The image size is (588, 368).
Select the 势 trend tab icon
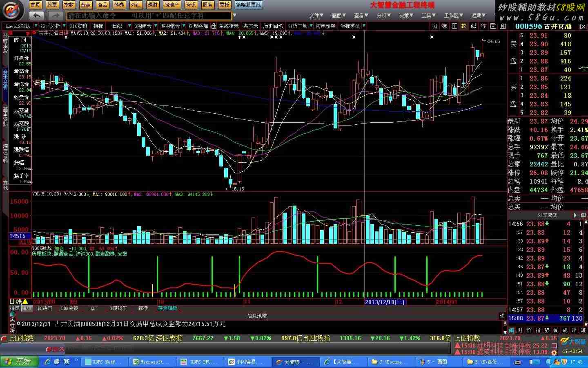pos(547,330)
